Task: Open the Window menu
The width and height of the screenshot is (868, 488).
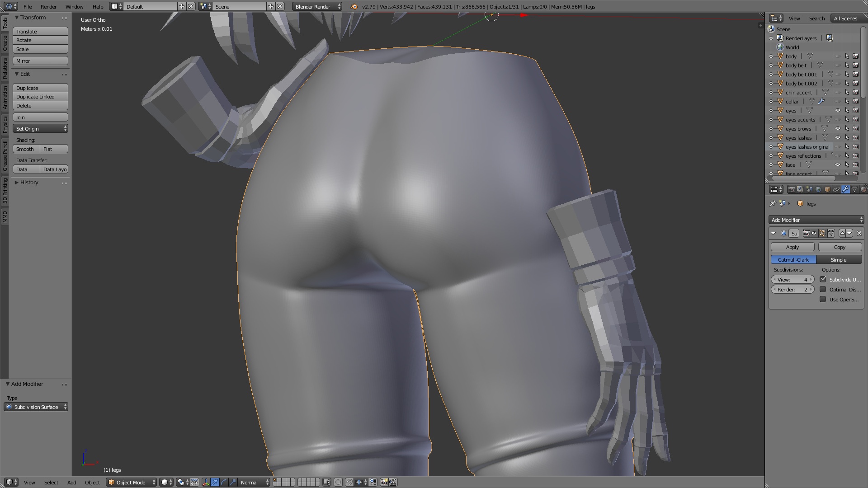Action: click(x=74, y=6)
